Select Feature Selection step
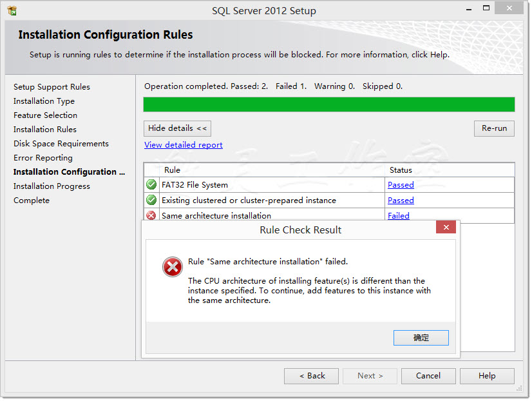The height and width of the screenshot is (401, 532). coord(46,115)
